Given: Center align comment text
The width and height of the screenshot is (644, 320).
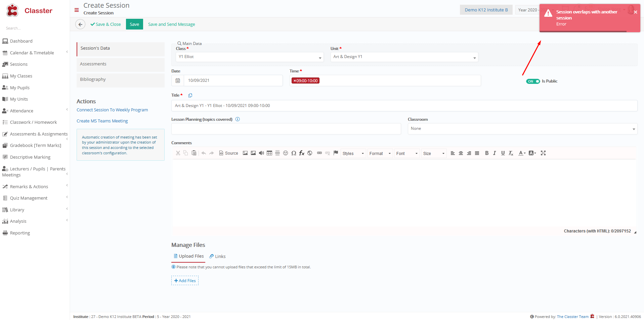Looking at the screenshot, I should [x=461, y=153].
